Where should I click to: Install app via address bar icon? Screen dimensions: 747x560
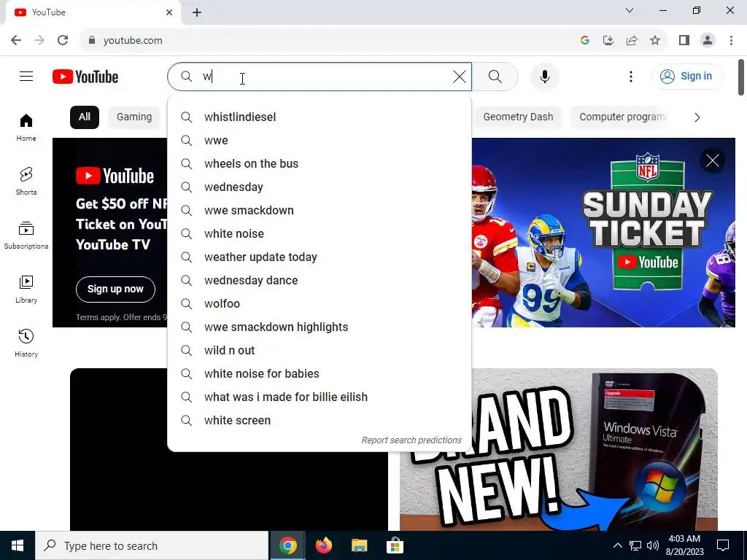(608, 41)
